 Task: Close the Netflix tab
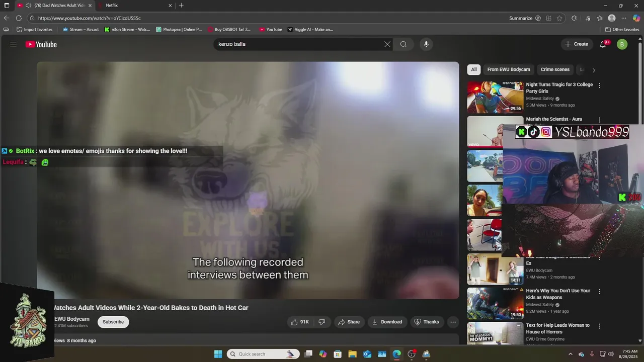170,6
